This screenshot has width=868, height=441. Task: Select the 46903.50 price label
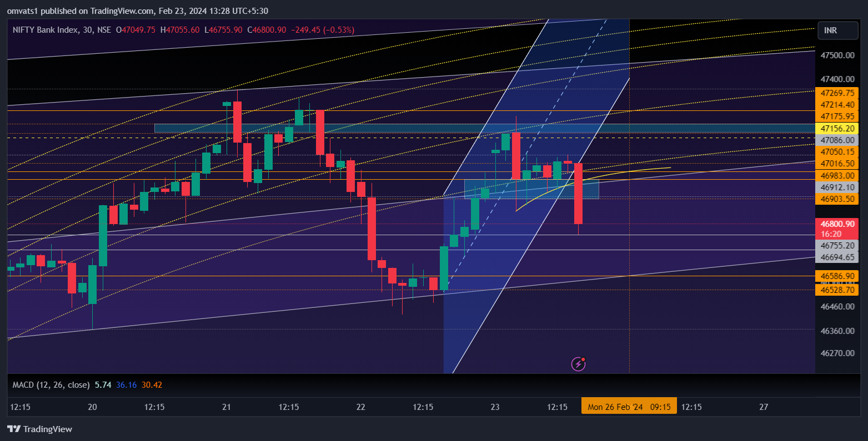(x=836, y=199)
